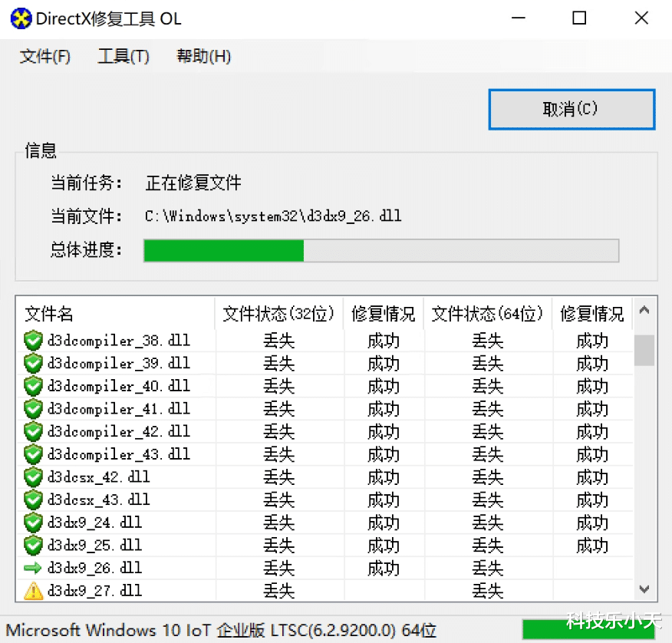This screenshot has width=672, height=643.
Task: Click the 文件状态(32位) column header
Action: [x=278, y=314]
